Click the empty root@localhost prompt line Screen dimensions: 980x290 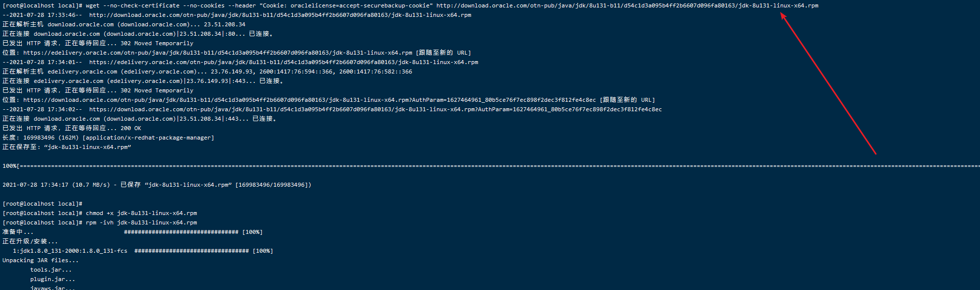(x=42, y=204)
